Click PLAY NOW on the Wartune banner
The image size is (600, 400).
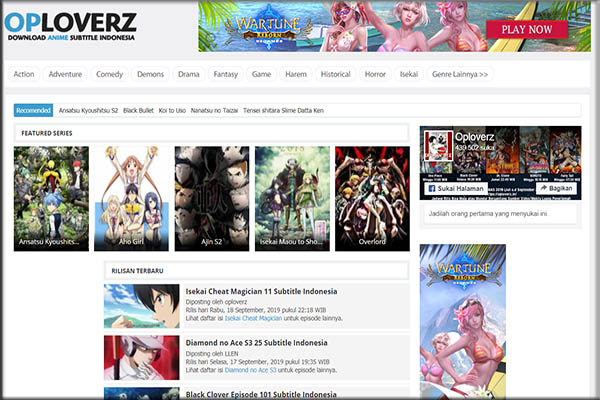coord(527,29)
